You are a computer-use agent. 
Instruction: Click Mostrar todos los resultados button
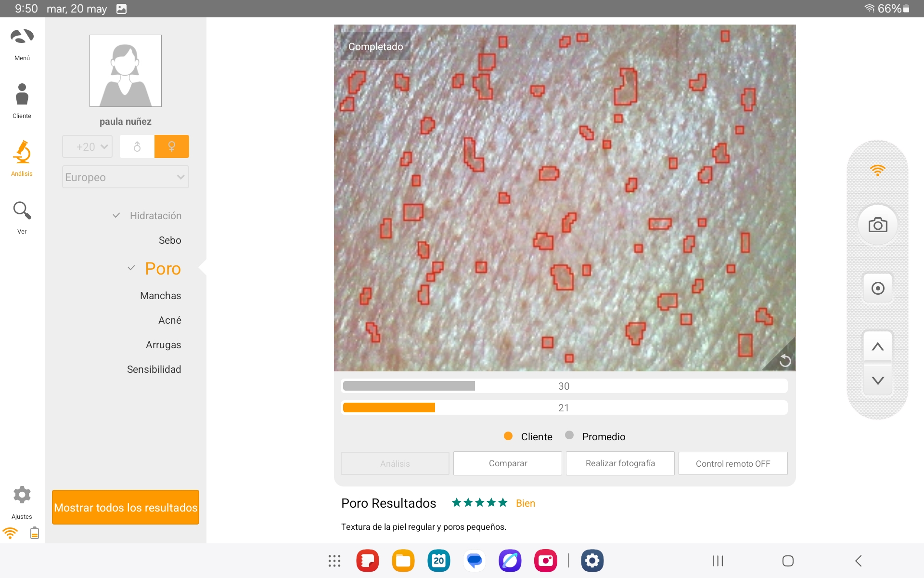[126, 507]
